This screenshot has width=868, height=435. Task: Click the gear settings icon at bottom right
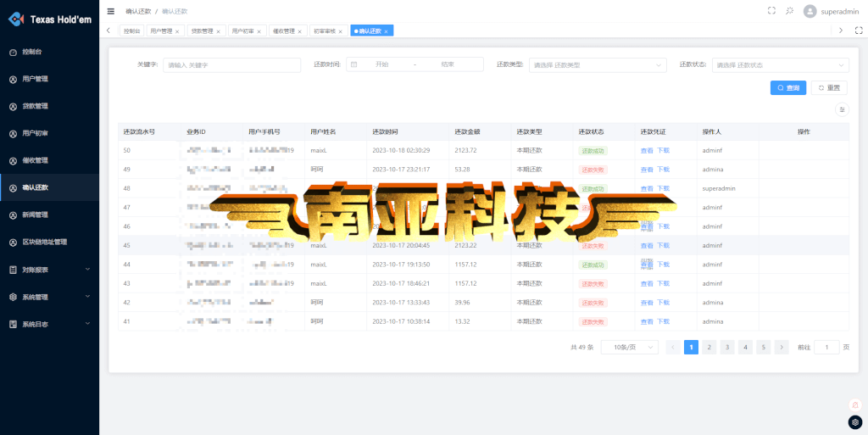point(855,422)
